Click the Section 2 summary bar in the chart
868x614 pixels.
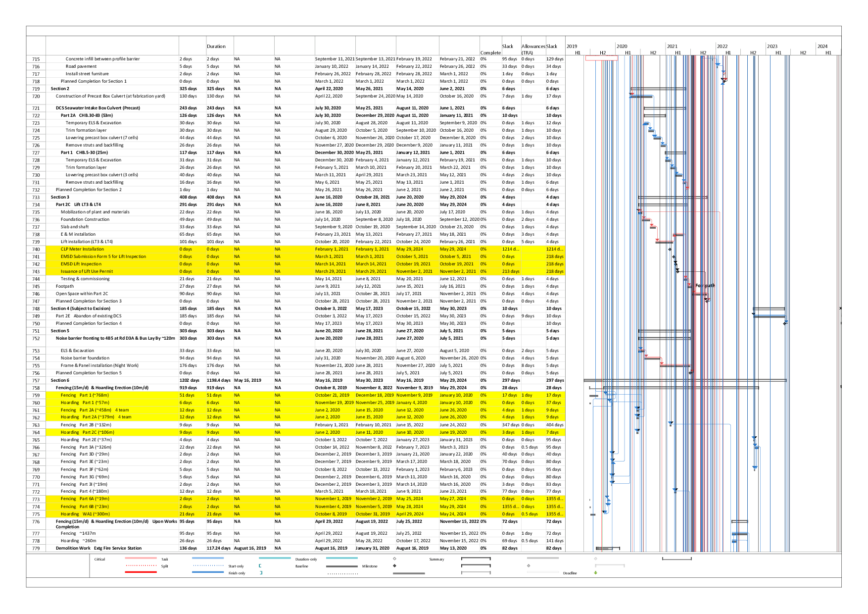[658, 89]
